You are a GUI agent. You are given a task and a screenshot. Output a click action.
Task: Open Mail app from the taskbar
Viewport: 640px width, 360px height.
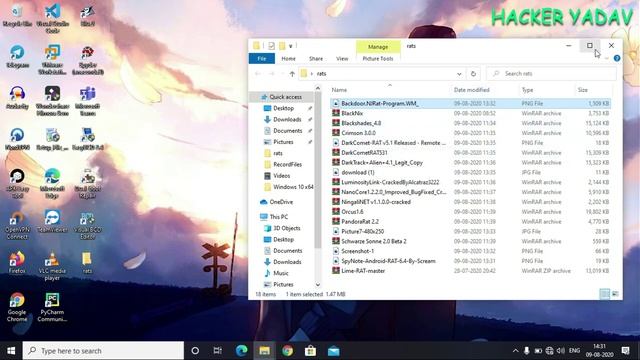coord(333,351)
